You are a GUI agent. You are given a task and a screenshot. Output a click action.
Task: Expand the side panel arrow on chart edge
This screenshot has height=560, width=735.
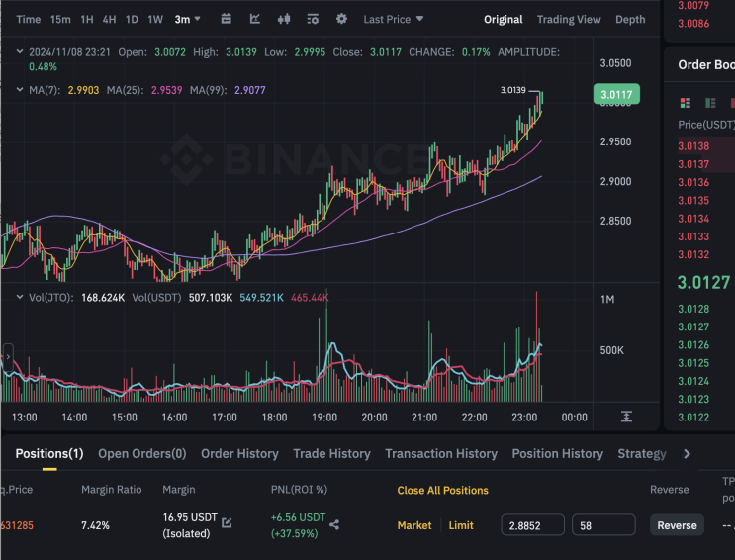tap(8, 356)
